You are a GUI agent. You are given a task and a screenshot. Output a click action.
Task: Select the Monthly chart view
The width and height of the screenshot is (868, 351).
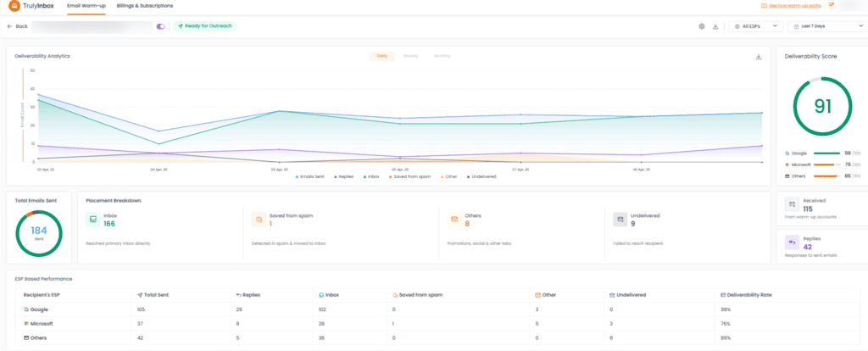(442, 56)
